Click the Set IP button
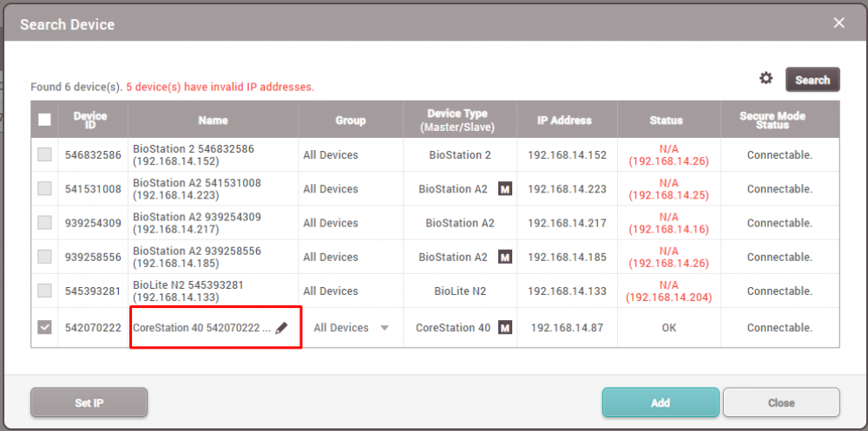868x431 pixels. tap(89, 402)
